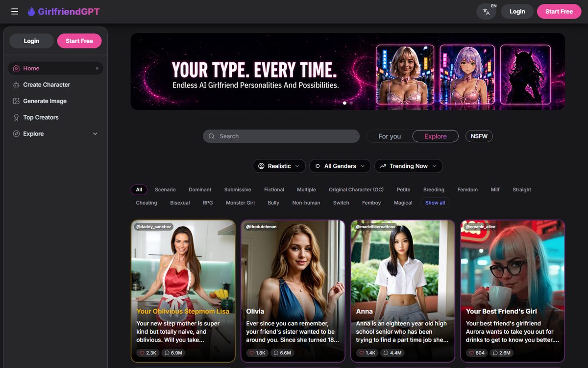Click chat count 6.6M on Olivia card
Image resolution: width=588 pixels, height=368 pixels.
click(282, 353)
